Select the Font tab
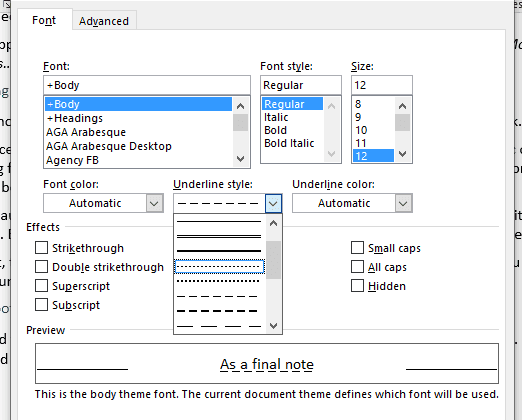This screenshot has width=522, height=420. 44,20
